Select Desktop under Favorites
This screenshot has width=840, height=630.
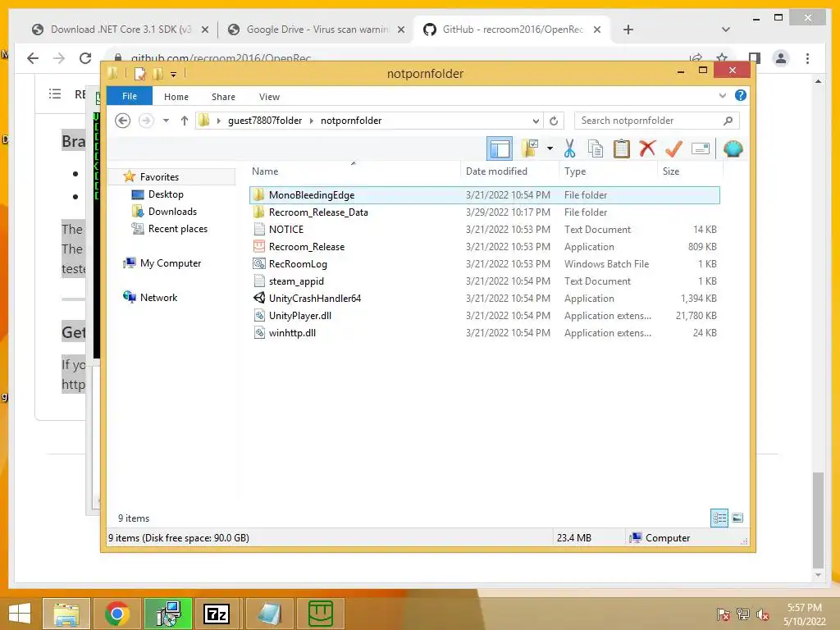coord(166,194)
